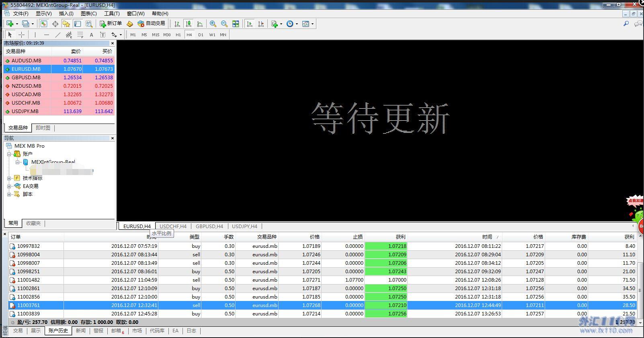Toggle the Market Watch window icon
Image resolution: width=644 pixels, height=338 pixels.
[43, 24]
